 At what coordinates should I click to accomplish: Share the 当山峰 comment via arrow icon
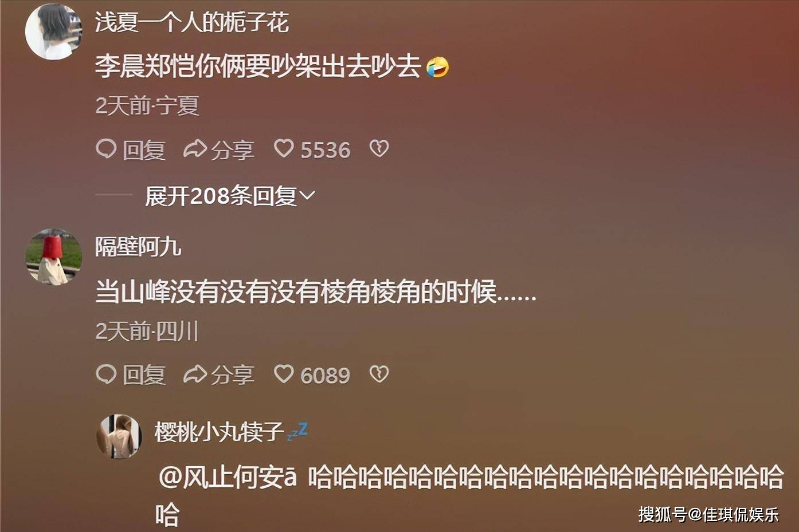195,374
